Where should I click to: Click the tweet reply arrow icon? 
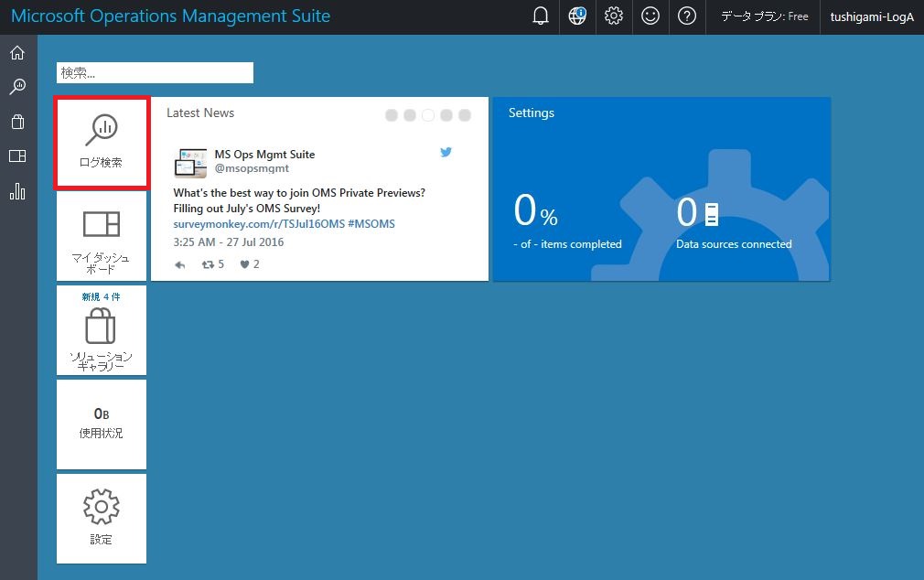point(179,264)
